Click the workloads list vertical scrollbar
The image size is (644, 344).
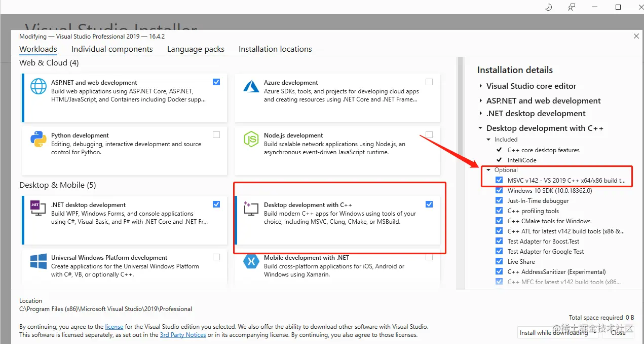pos(461,173)
